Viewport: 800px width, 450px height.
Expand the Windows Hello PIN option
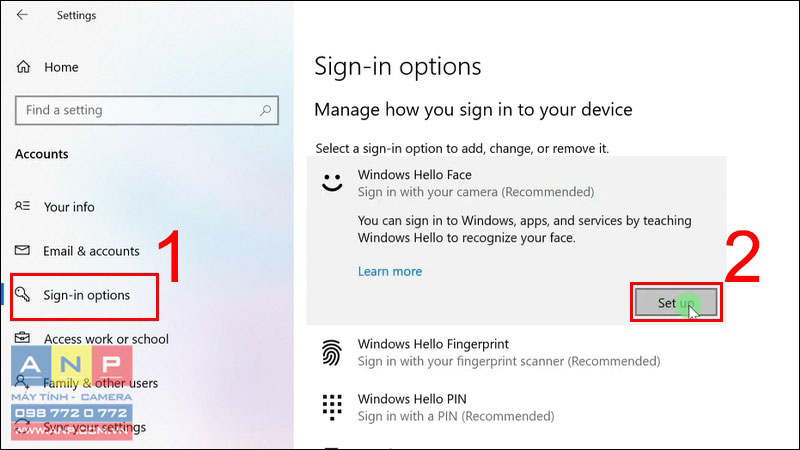[x=516, y=407]
